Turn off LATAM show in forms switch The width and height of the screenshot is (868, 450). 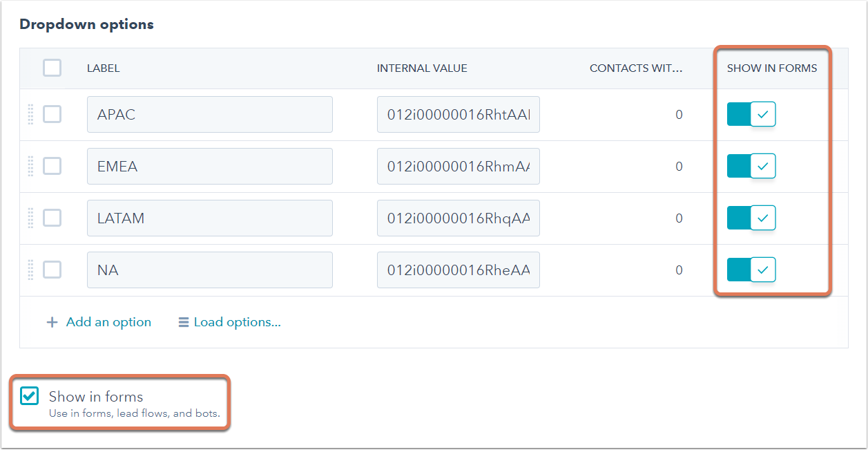(751, 218)
